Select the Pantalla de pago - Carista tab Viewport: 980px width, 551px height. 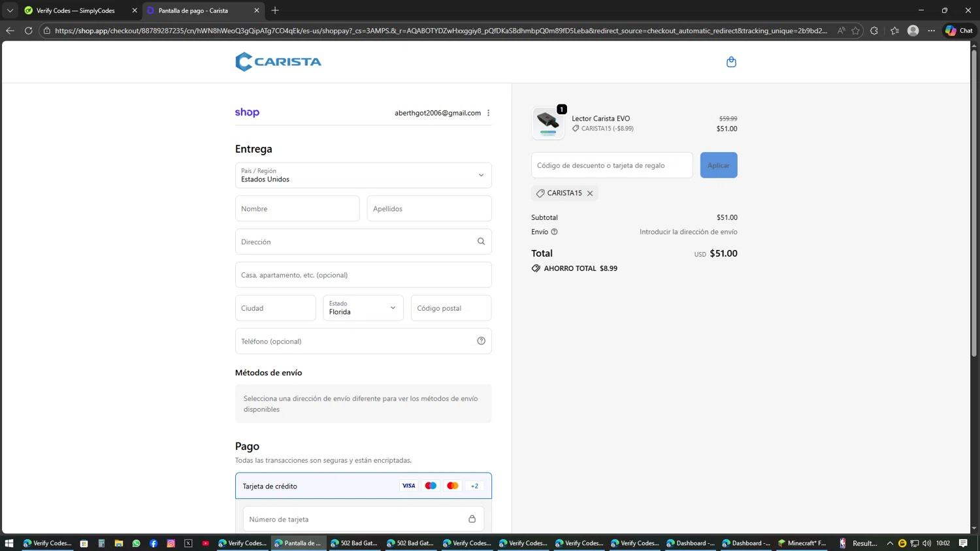(203, 10)
